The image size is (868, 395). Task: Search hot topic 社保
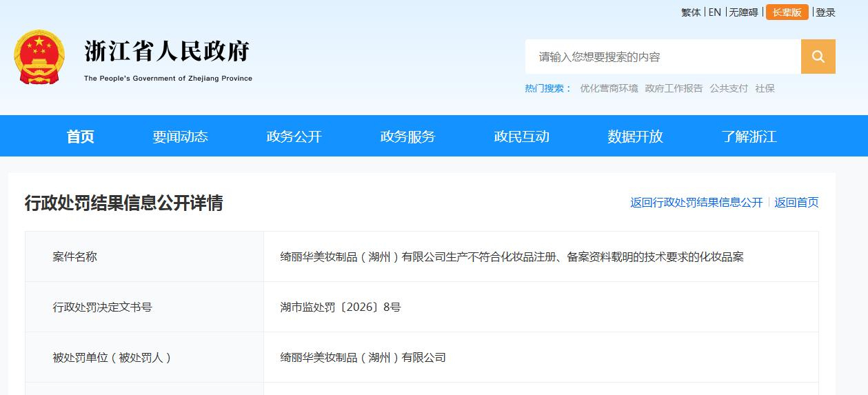(x=765, y=88)
